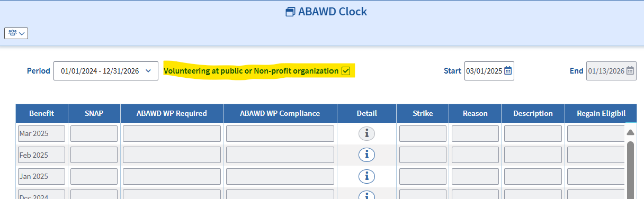644x199 pixels.
Task: Click Description field in Mar 2025 row
Action: [x=533, y=134]
